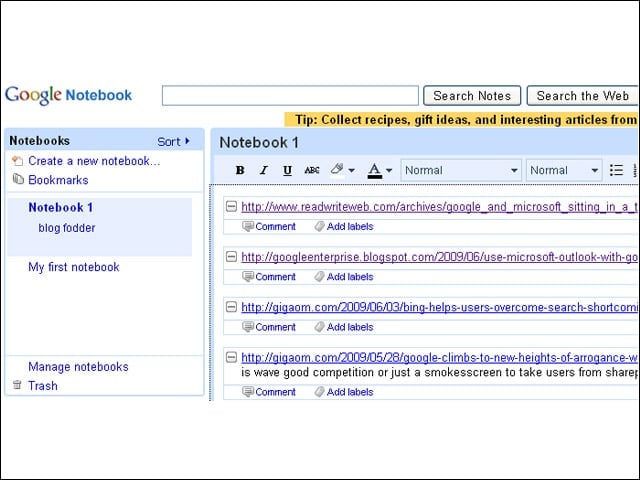Click the Google Notebook logo
This screenshot has width=640, height=480.
(68, 95)
